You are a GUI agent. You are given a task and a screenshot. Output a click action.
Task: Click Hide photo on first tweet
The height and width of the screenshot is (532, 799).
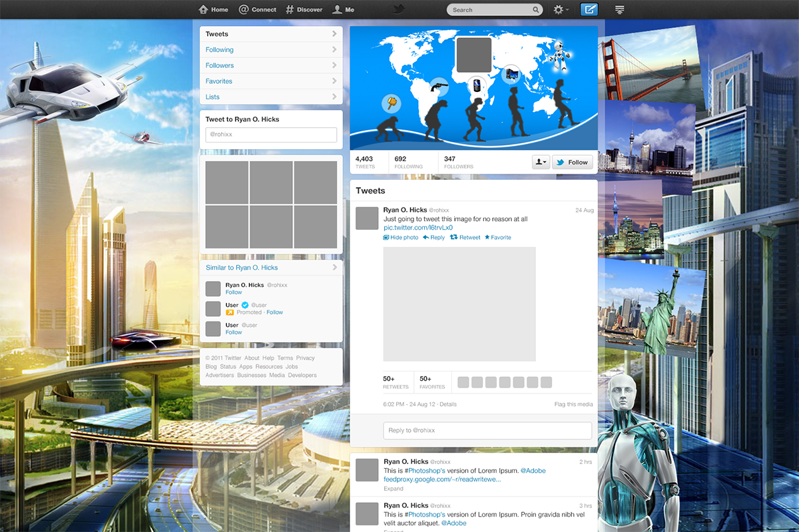pyautogui.click(x=401, y=238)
